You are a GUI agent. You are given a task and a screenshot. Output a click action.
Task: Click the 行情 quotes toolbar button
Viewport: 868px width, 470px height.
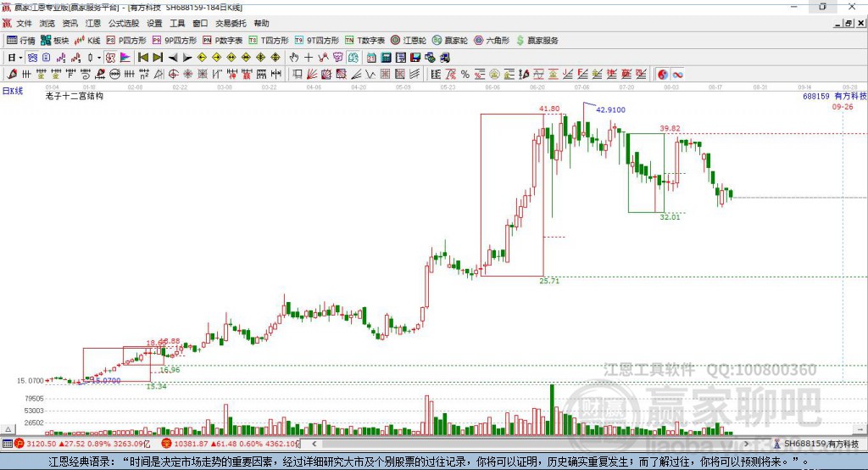click(x=21, y=41)
